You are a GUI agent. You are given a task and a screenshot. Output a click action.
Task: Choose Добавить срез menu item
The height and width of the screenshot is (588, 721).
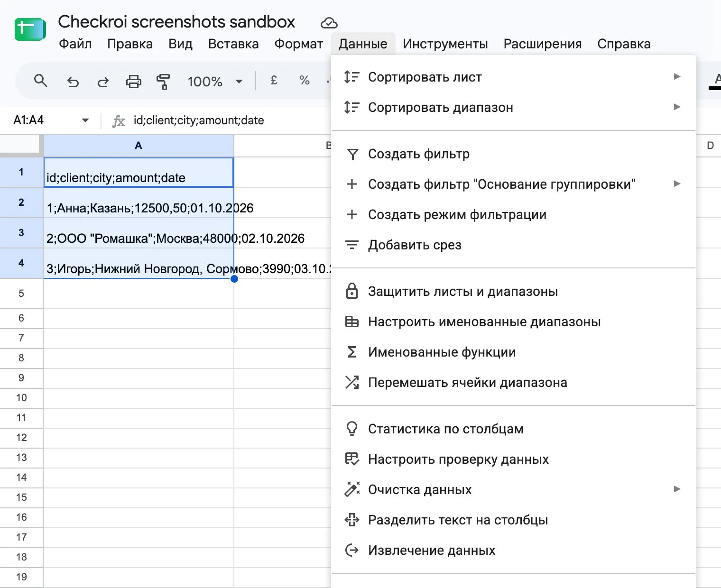tap(514, 245)
